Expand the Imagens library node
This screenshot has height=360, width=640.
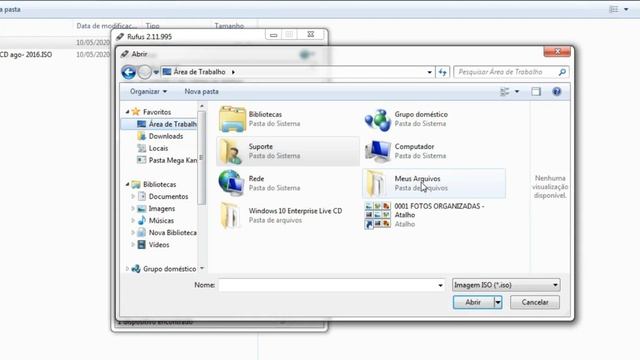point(133,209)
